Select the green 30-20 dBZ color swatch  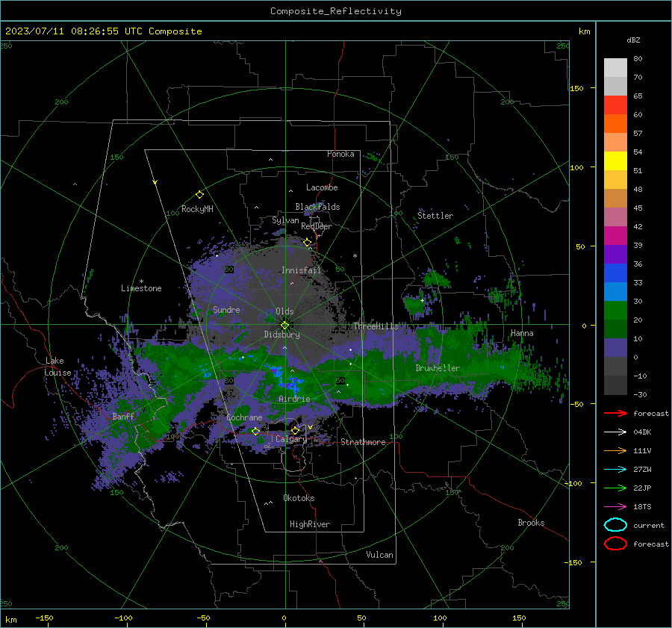click(x=615, y=311)
